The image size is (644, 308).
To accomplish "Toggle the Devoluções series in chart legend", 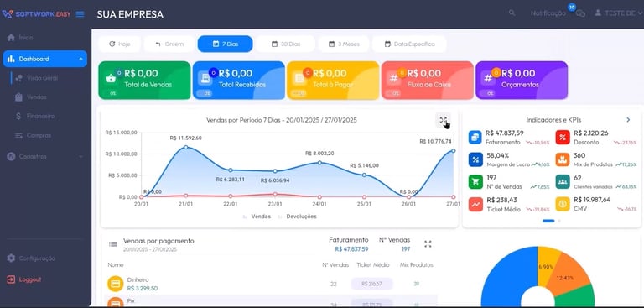I will click(x=297, y=217).
